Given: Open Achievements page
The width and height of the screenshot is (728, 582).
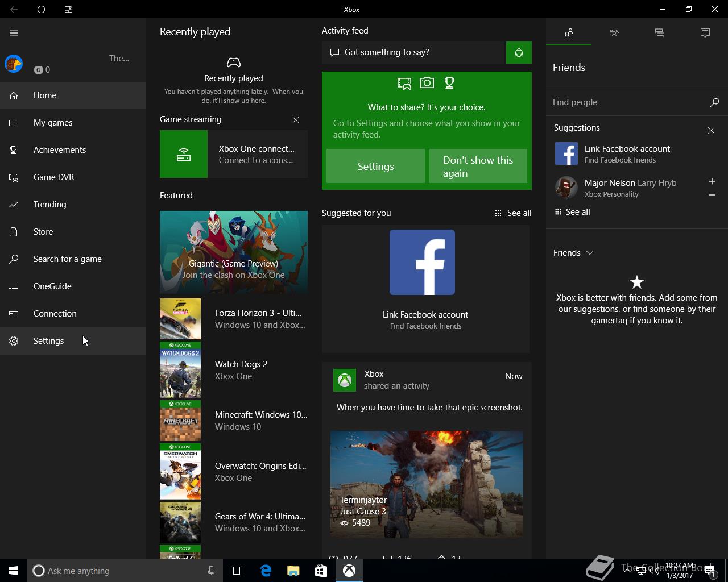Looking at the screenshot, I should pos(73,150).
